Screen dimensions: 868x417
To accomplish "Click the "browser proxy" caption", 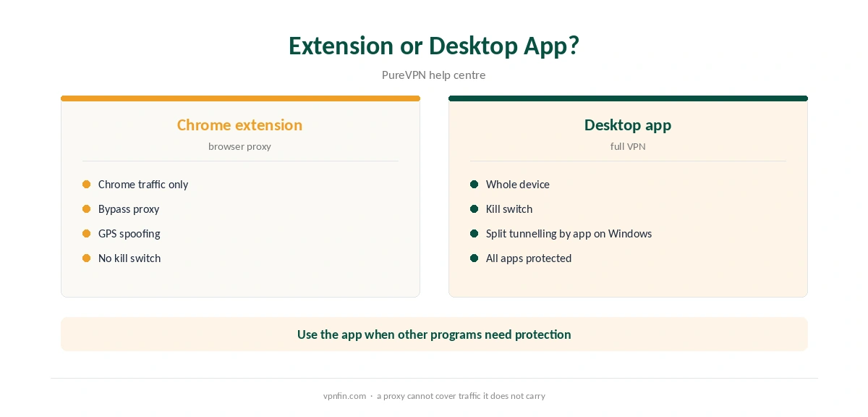I will (x=239, y=146).
